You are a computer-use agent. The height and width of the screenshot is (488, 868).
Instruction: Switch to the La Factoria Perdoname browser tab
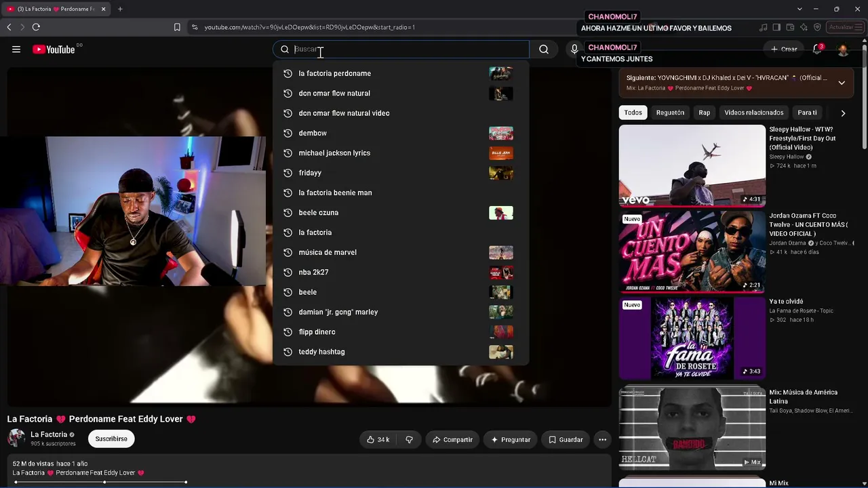56,9
